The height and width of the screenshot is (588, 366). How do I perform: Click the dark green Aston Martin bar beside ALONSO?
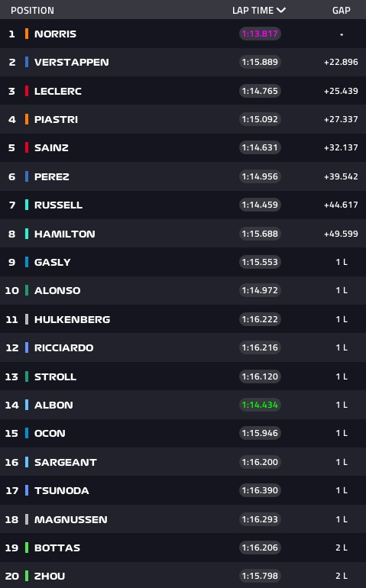[x=27, y=290]
